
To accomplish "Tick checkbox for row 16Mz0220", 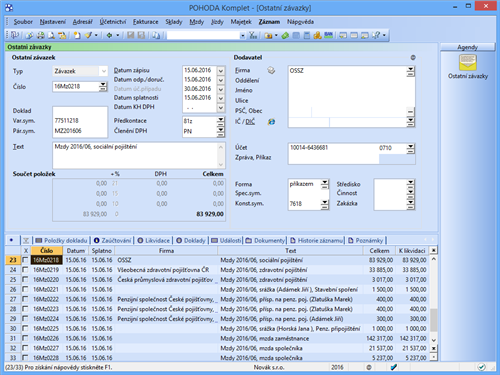I will (25, 279).
